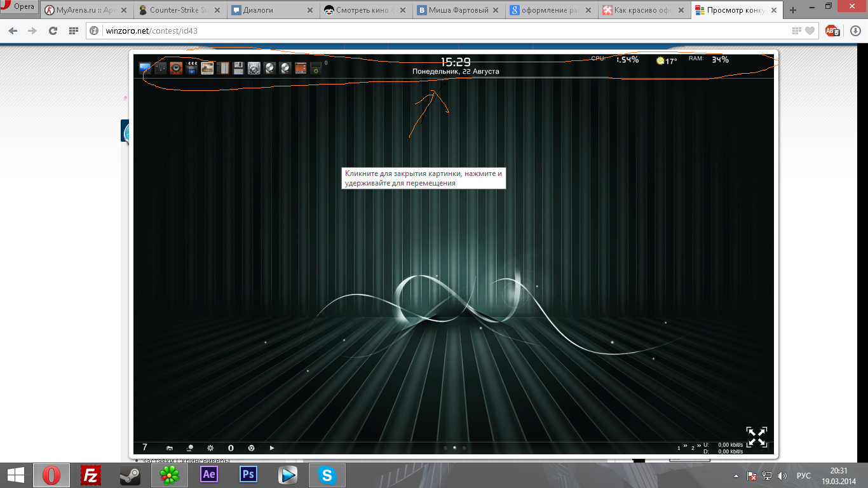Go forward with the forward arrow
This screenshot has width=868, height=488.
(x=32, y=30)
